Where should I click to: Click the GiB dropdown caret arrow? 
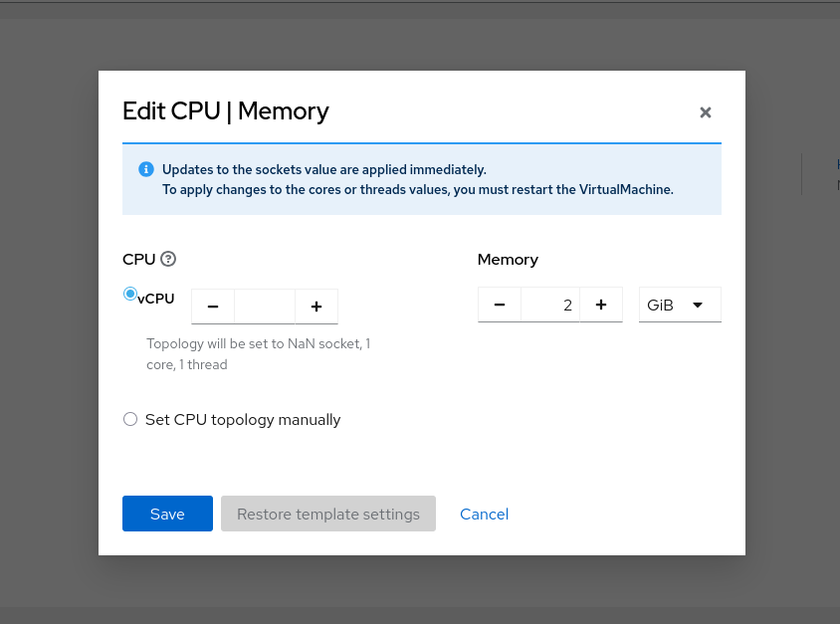(x=698, y=305)
